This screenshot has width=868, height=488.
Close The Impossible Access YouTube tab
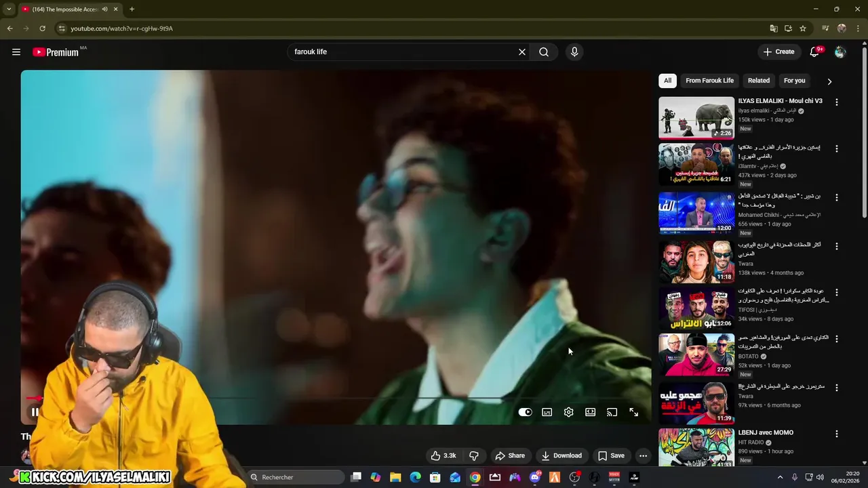click(116, 9)
